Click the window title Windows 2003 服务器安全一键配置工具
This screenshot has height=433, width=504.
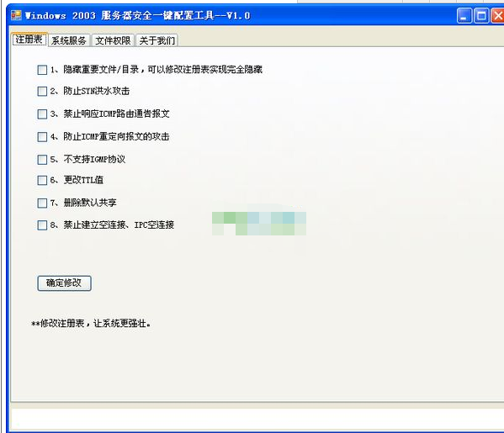[x=138, y=15]
